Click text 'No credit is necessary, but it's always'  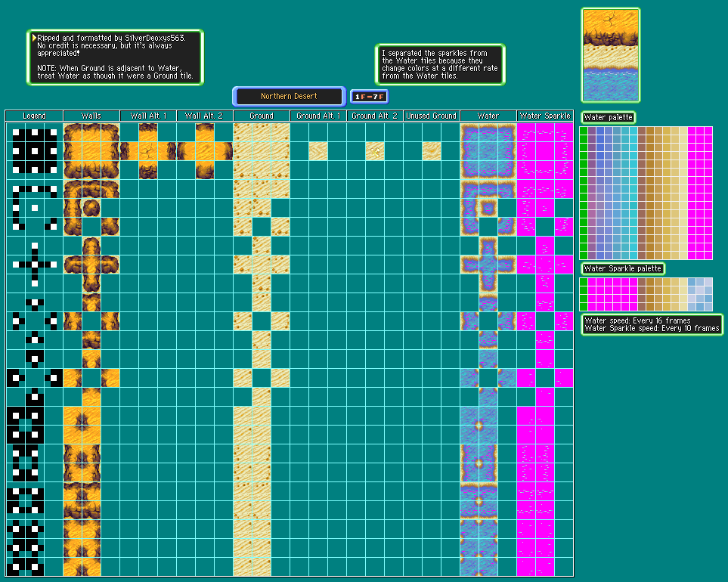click(105, 45)
